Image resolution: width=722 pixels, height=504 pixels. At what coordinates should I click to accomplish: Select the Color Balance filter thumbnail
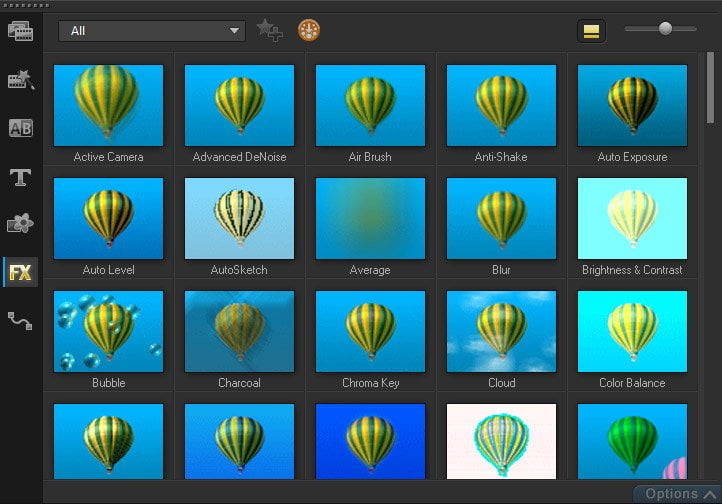(x=632, y=331)
